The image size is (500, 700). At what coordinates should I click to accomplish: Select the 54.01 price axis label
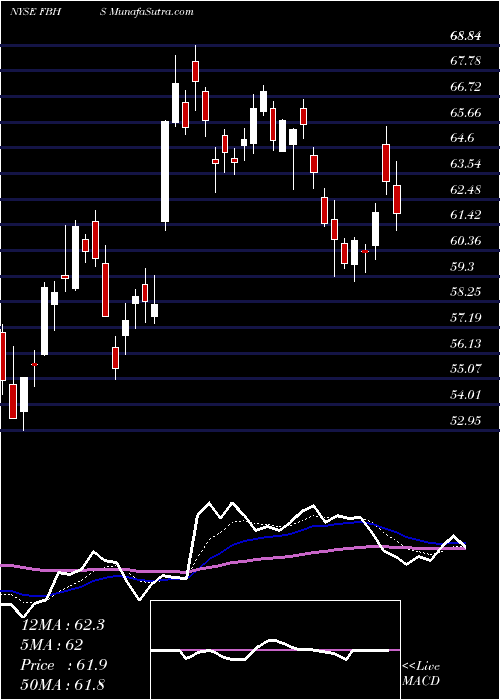(x=466, y=395)
